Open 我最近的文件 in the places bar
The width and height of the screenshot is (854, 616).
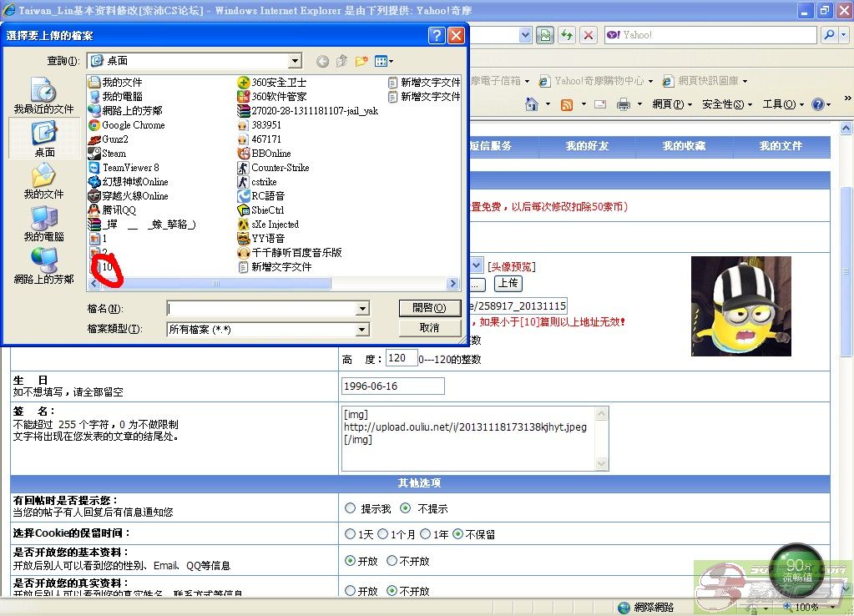pyautogui.click(x=43, y=96)
